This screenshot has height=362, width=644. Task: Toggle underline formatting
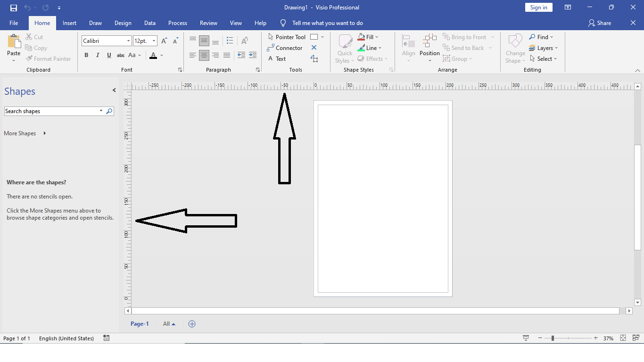(109, 55)
